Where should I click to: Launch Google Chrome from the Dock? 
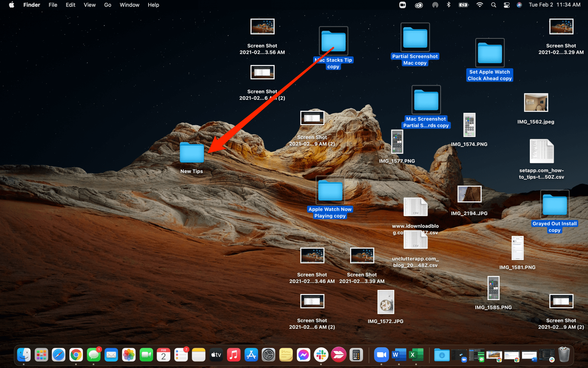click(76, 355)
